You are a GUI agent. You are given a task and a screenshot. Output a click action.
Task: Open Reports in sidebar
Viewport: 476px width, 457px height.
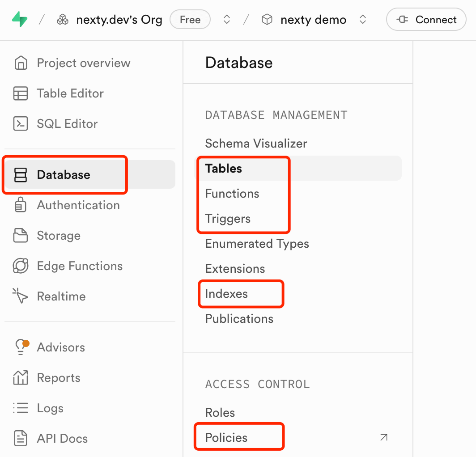(59, 378)
